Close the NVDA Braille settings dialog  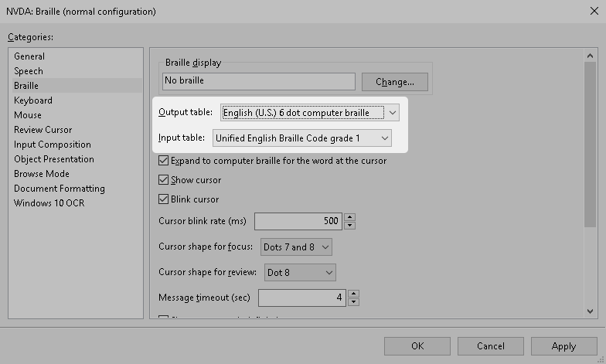click(592, 12)
